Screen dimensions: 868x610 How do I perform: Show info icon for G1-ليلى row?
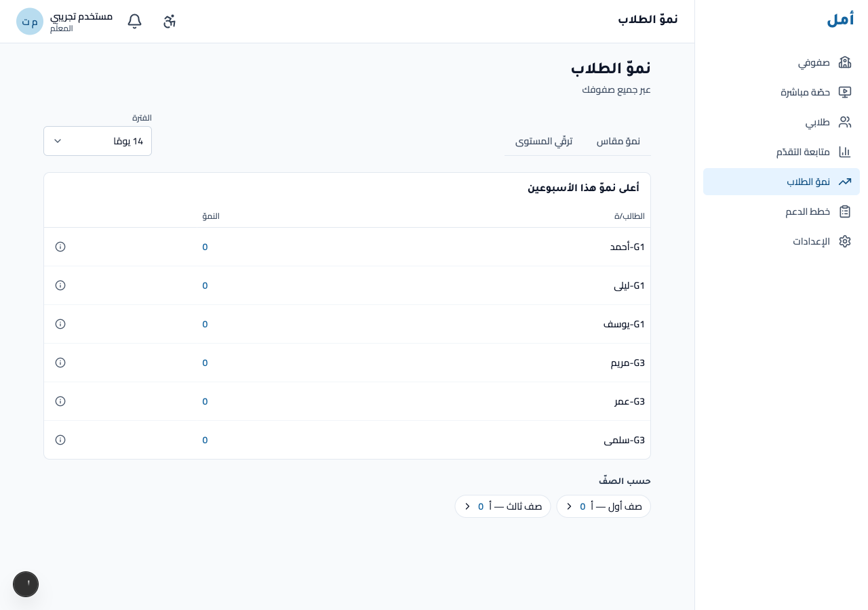pyautogui.click(x=60, y=285)
